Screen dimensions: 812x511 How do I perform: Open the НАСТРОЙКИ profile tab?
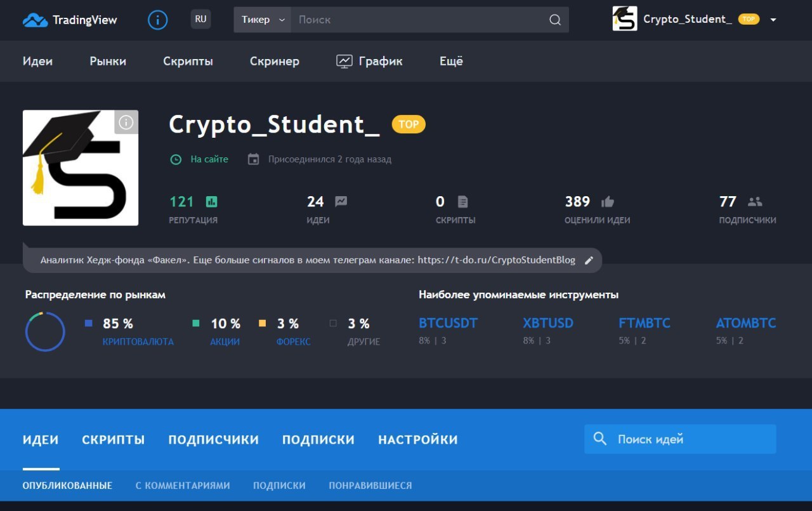[418, 440]
